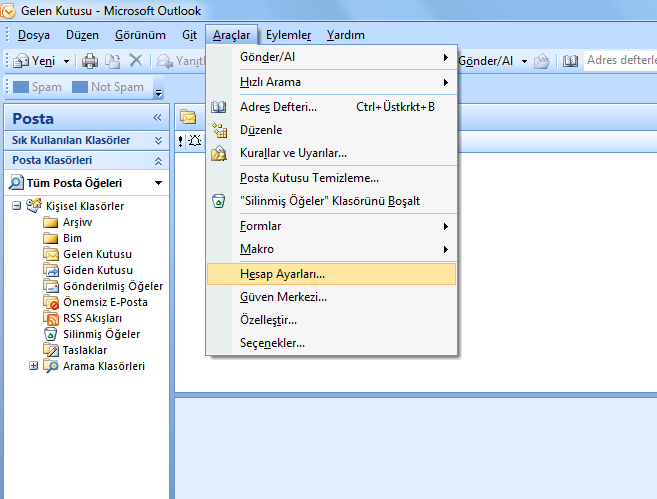This screenshot has width=657, height=499.
Task: Open the Eylemler menu
Action: [x=288, y=35]
